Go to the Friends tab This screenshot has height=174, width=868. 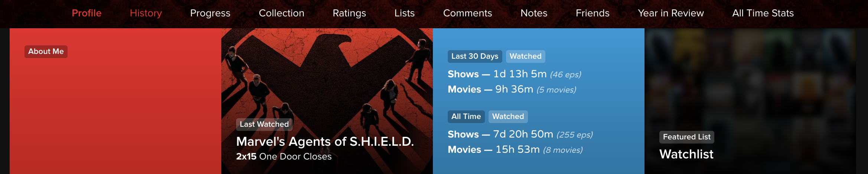click(x=593, y=13)
